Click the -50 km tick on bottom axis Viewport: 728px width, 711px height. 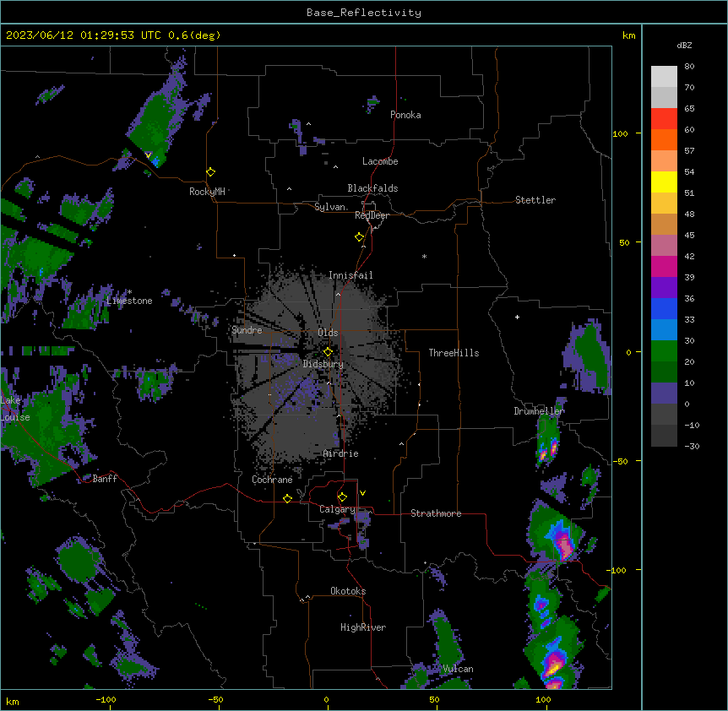click(x=215, y=699)
